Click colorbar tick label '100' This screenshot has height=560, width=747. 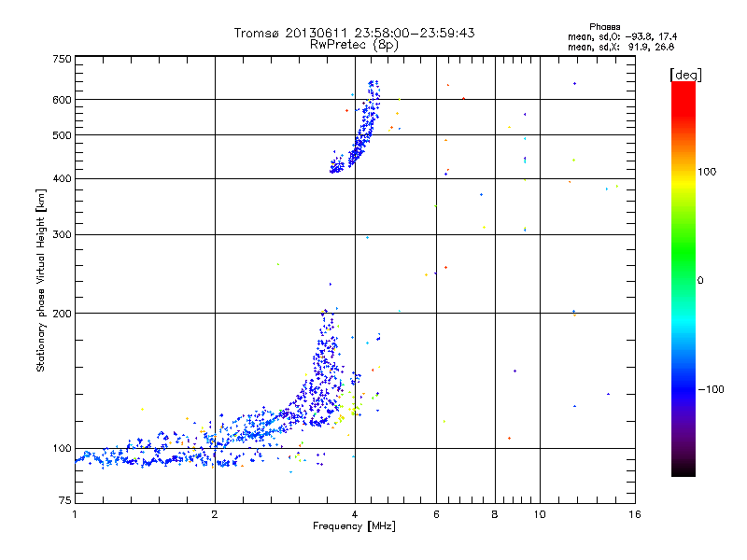click(707, 172)
